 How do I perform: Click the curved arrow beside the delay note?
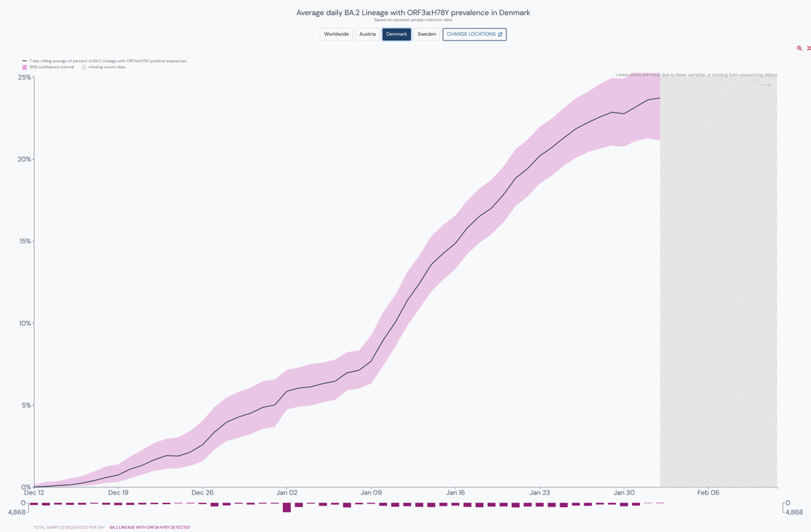pos(764,84)
